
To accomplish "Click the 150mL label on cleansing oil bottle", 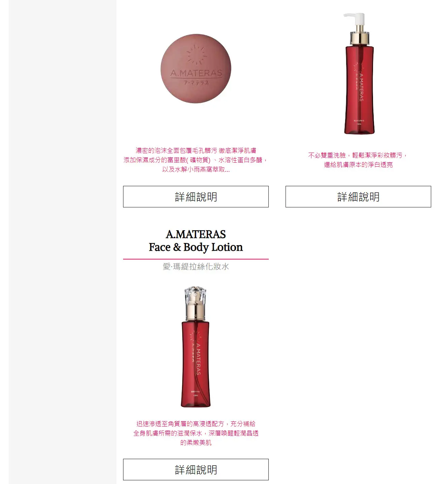I will click(x=359, y=124).
